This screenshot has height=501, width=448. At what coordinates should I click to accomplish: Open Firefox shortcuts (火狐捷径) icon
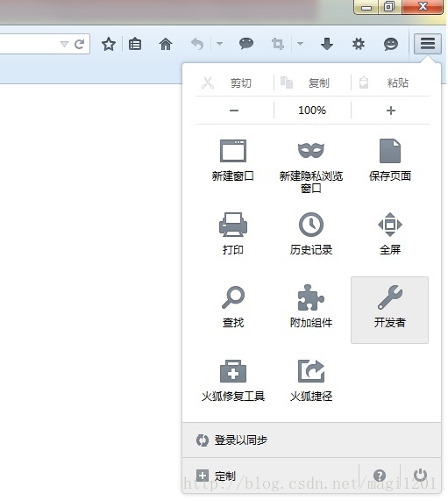[311, 371]
